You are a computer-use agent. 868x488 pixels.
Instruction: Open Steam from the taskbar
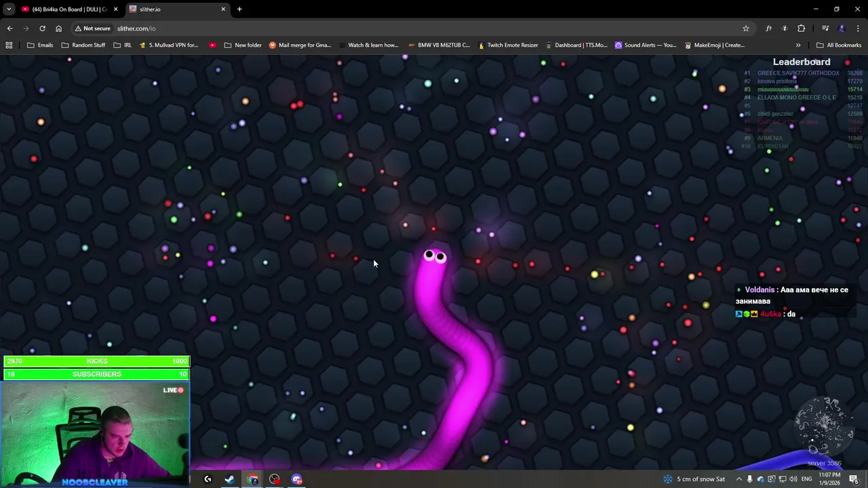click(230, 480)
